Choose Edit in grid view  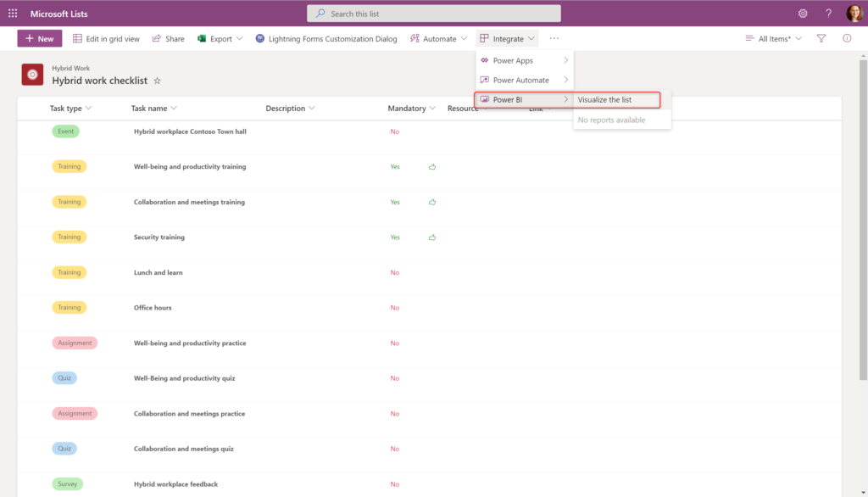106,38
